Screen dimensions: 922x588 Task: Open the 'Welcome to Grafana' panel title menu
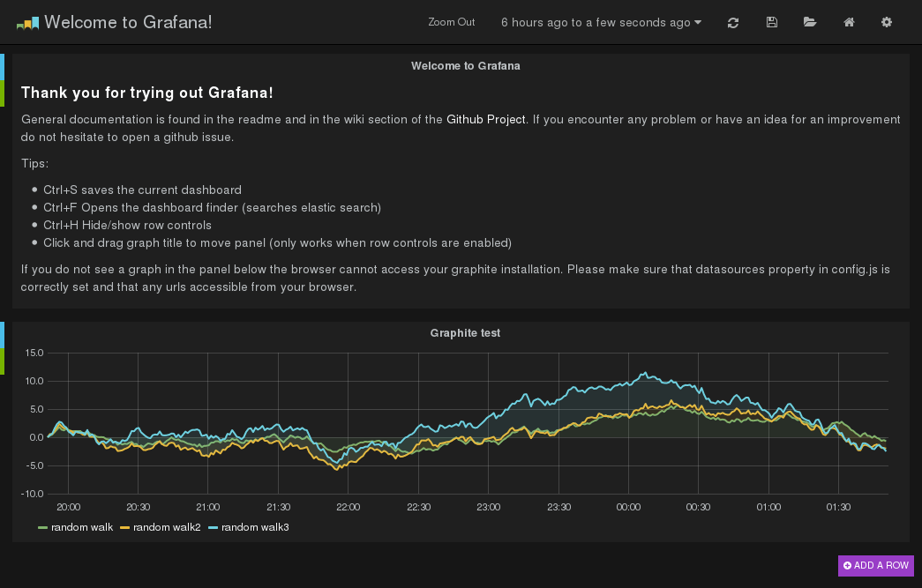[x=465, y=66]
